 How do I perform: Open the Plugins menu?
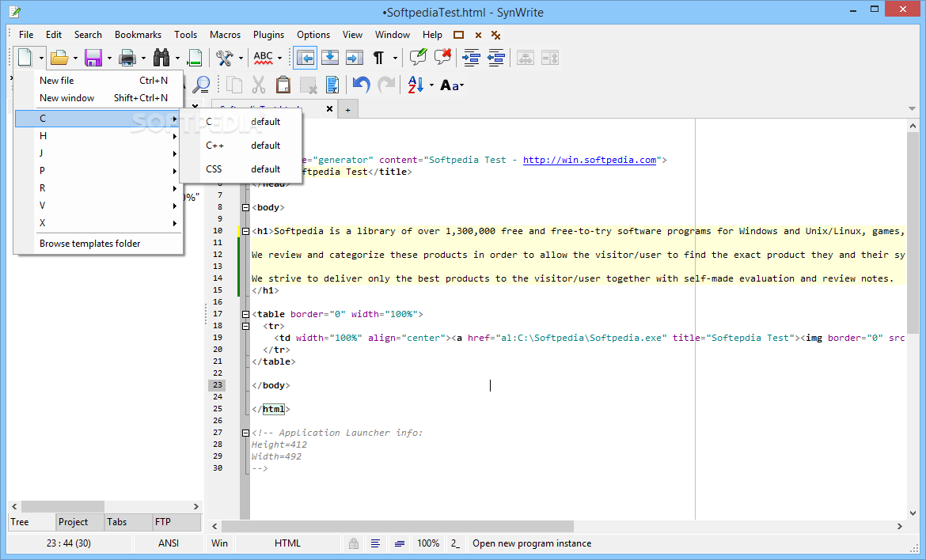point(269,35)
